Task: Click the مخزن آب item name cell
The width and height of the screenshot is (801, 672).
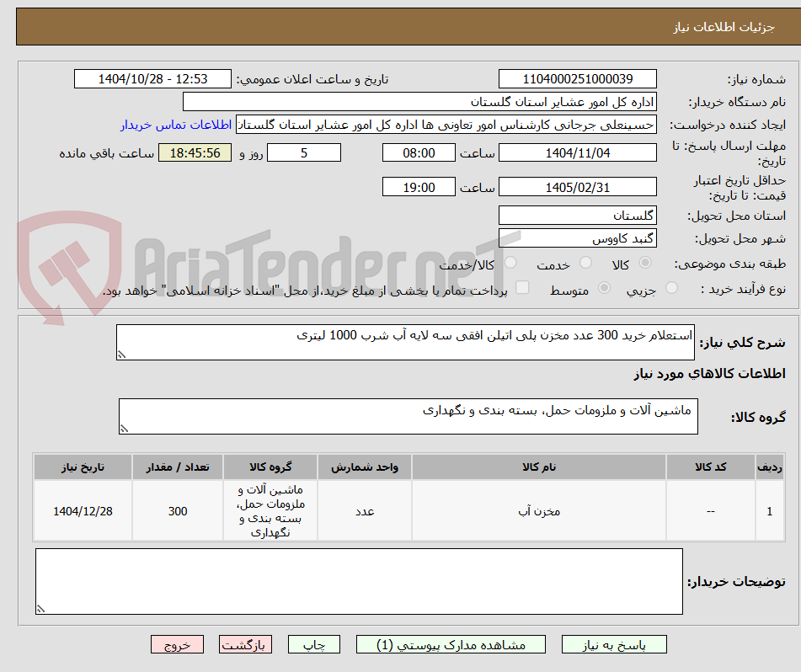Action: [539, 510]
